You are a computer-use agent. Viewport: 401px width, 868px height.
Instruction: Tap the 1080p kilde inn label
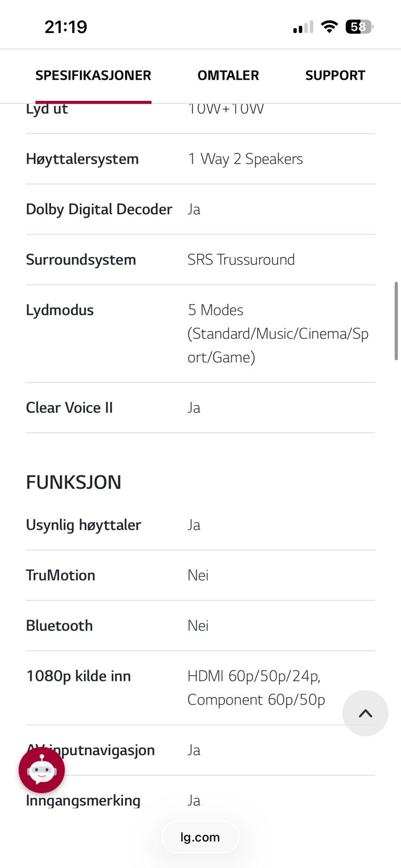(x=79, y=676)
